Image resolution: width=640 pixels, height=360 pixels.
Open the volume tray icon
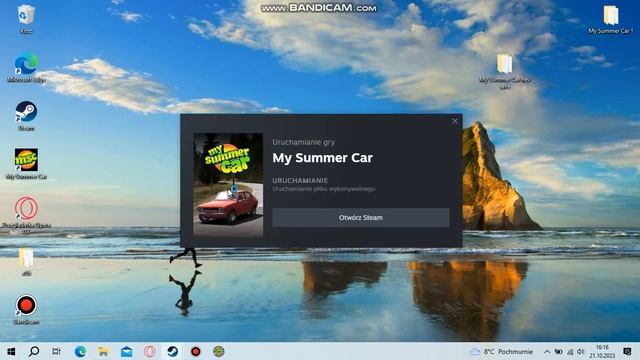(581, 351)
